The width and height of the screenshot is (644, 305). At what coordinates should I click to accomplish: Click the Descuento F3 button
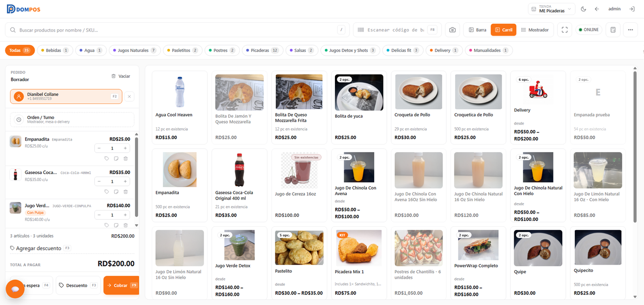(x=78, y=285)
